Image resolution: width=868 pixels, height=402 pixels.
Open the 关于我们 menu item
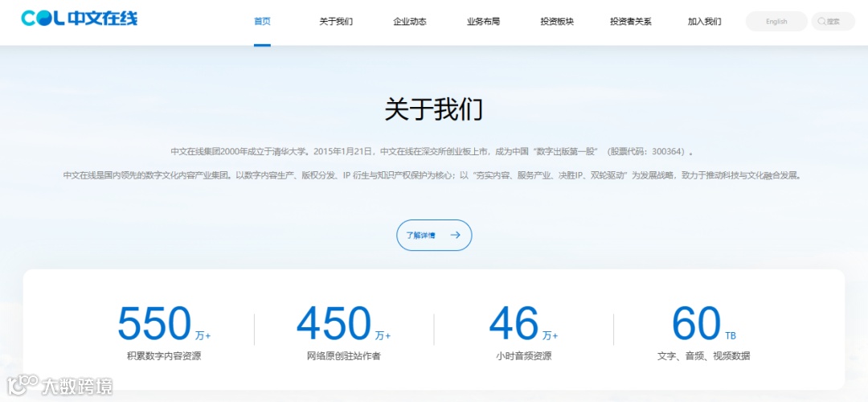pyautogui.click(x=336, y=22)
